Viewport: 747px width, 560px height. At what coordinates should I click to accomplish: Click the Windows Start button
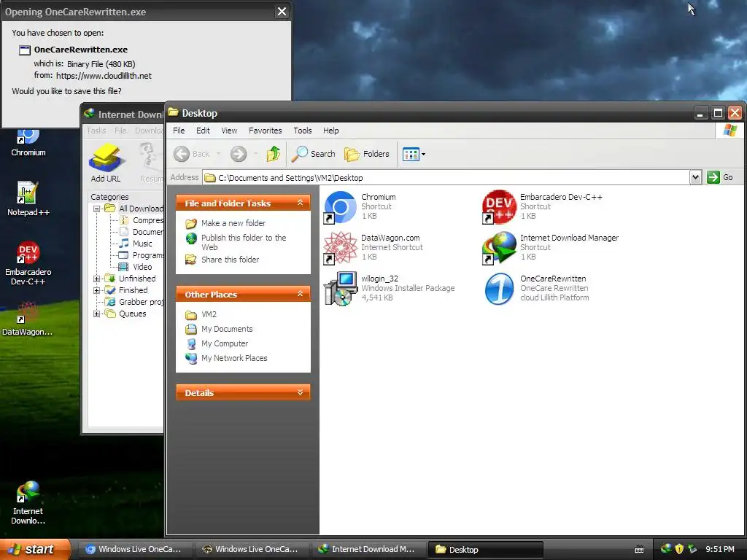34,549
